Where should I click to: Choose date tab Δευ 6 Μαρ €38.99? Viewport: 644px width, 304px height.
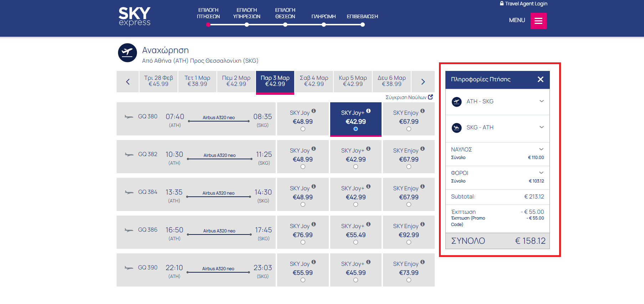(392, 81)
